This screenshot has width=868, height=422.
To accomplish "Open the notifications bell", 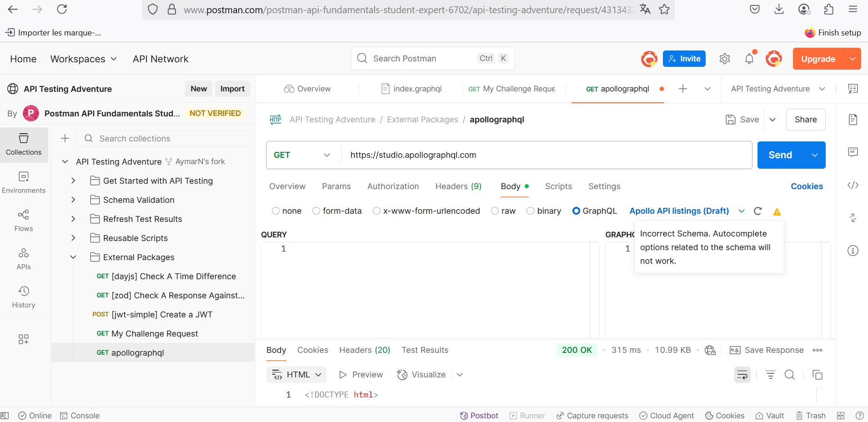I will pyautogui.click(x=749, y=59).
